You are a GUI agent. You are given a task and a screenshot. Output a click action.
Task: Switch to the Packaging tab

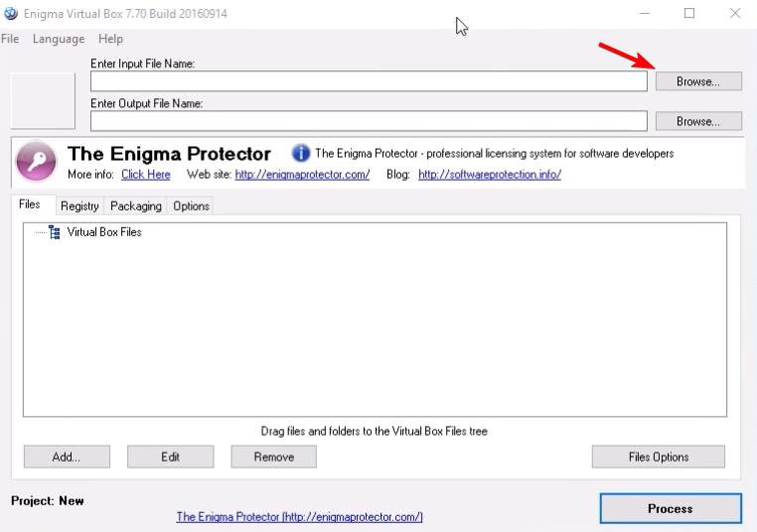(136, 205)
